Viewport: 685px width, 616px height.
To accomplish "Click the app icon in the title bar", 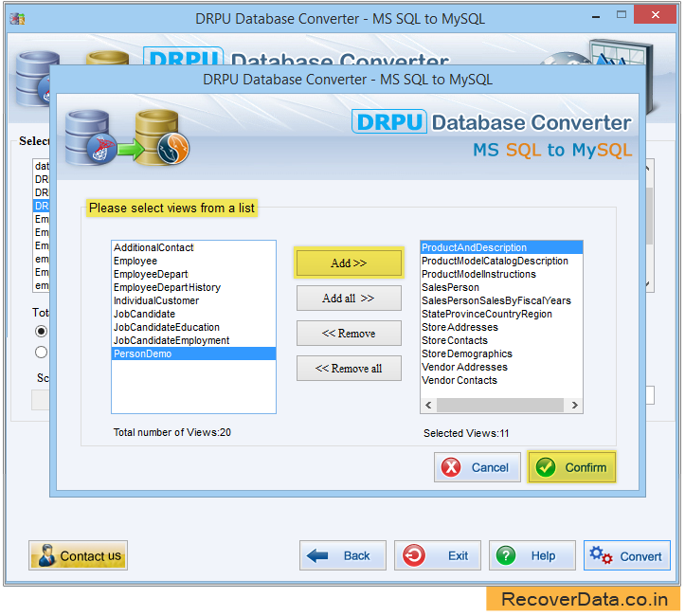I will pyautogui.click(x=17, y=19).
